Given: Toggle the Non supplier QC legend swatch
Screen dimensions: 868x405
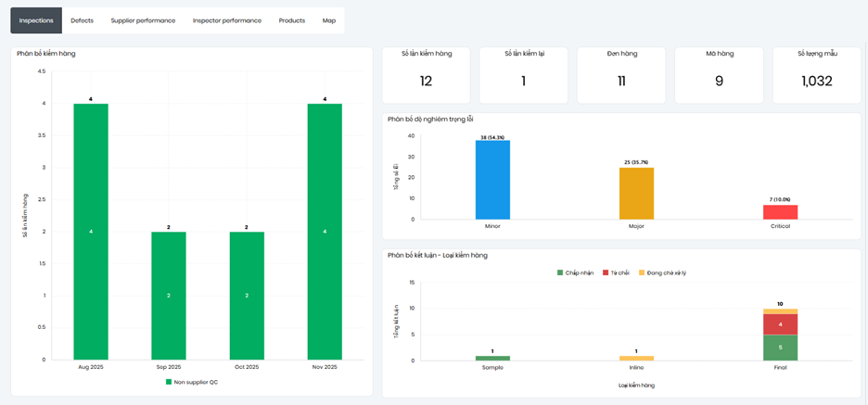Looking at the screenshot, I should pyautogui.click(x=169, y=383).
